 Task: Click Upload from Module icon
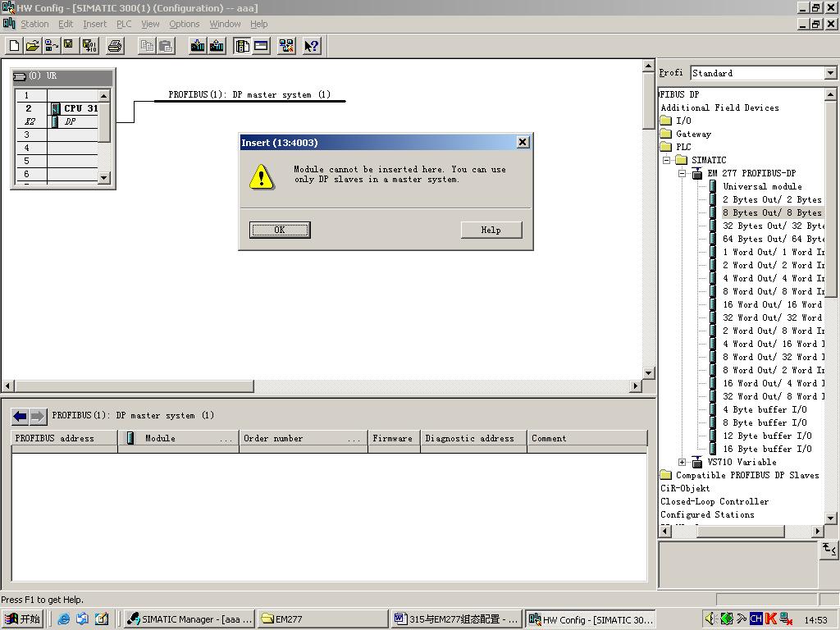point(217,46)
